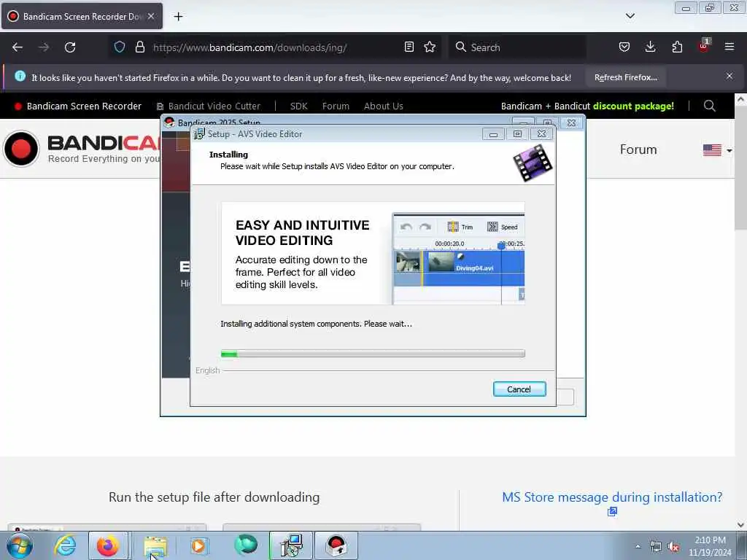Click the network tray icon
This screenshot has height=560, width=747.
click(656, 547)
